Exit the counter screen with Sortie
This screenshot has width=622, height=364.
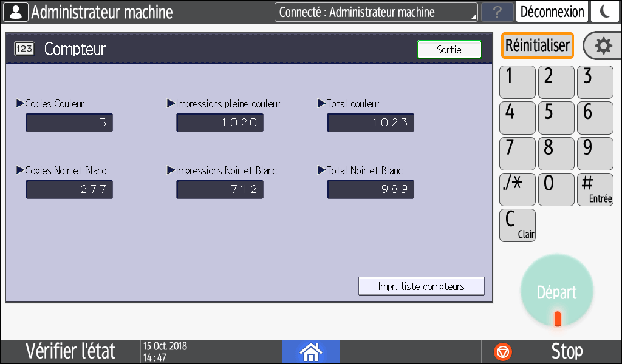(x=449, y=50)
